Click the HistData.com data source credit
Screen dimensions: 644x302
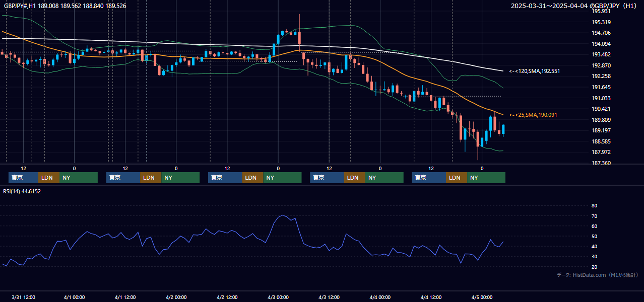(x=598, y=275)
